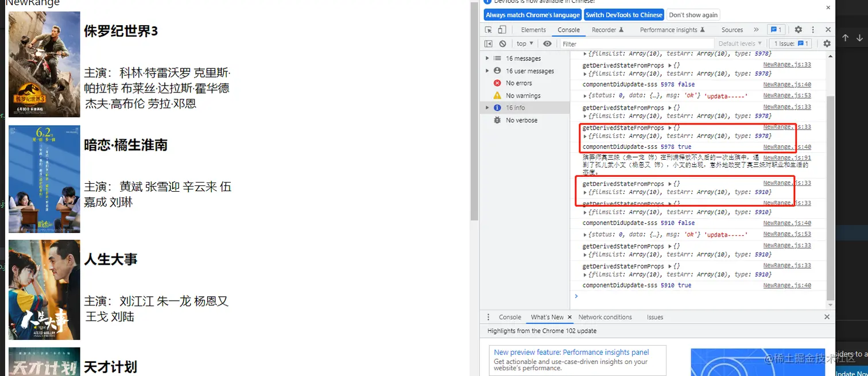Click the 1 Issue button in console toolbar
The image size is (868, 376).
(x=790, y=44)
